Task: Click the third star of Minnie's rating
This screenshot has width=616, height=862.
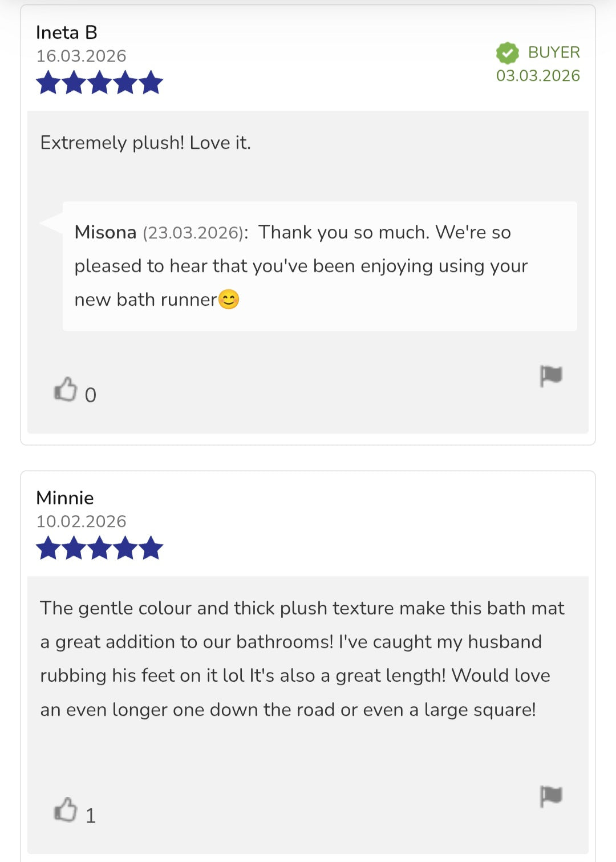Action: click(x=100, y=548)
